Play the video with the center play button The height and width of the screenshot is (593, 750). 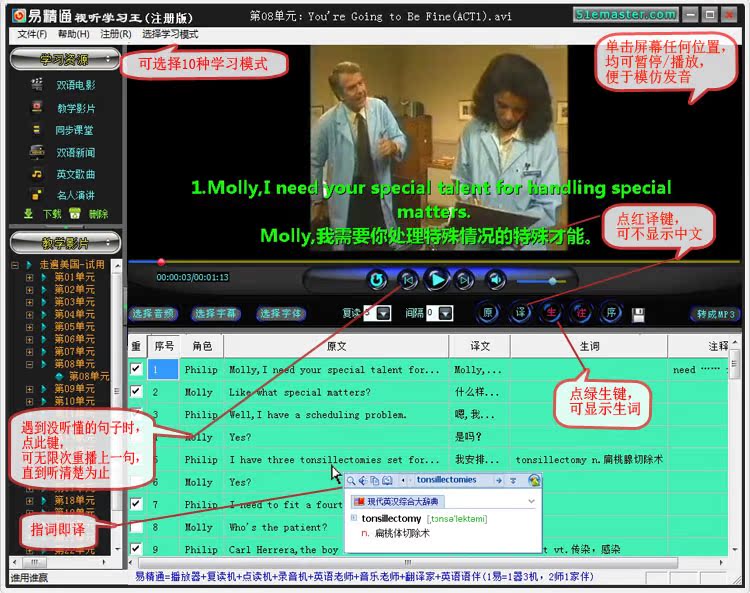coord(437,280)
